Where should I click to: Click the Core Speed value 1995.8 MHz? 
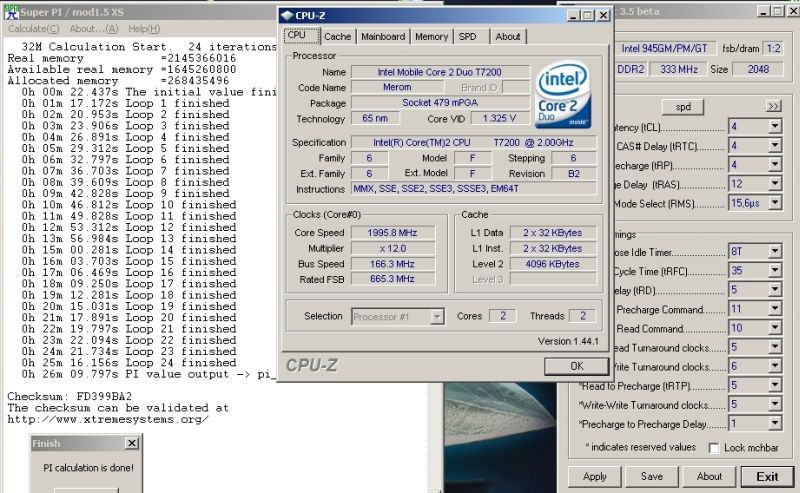(x=392, y=233)
